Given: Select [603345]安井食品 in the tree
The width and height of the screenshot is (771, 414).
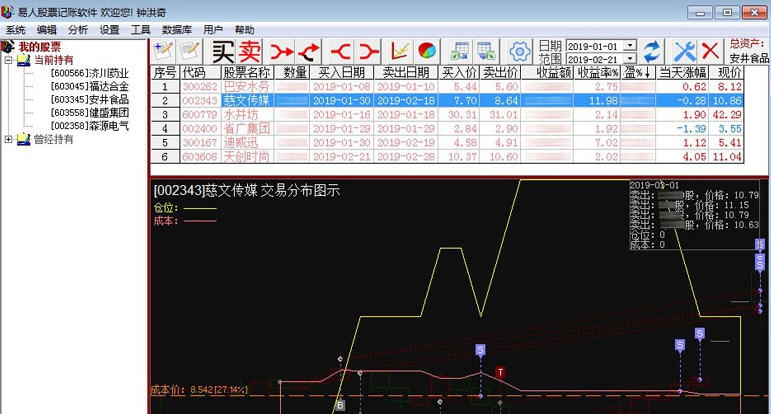Looking at the screenshot, I should [89, 100].
